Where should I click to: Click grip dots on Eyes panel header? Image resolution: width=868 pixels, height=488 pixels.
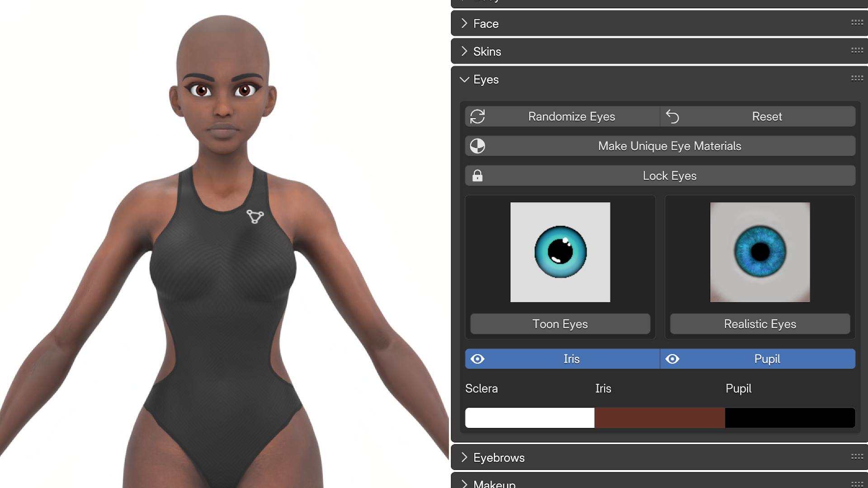(x=857, y=79)
